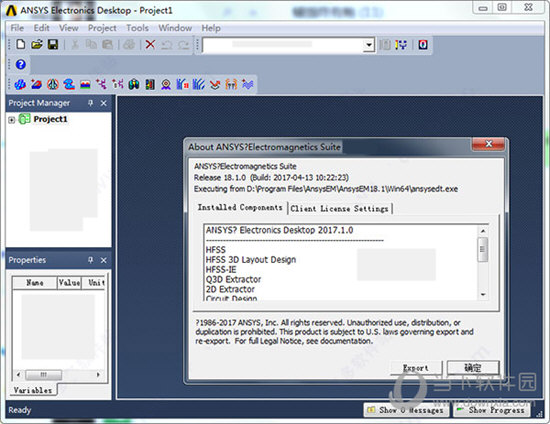
Task: Click the red X Delete icon
Action: click(150, 45)
